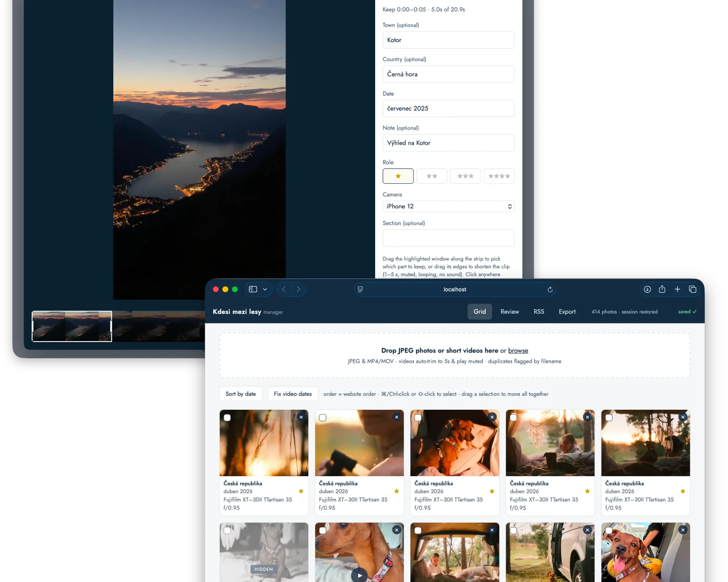Open the happy dog photo thumbnail
The image size is (728, 582).
[x=645, y=552]
